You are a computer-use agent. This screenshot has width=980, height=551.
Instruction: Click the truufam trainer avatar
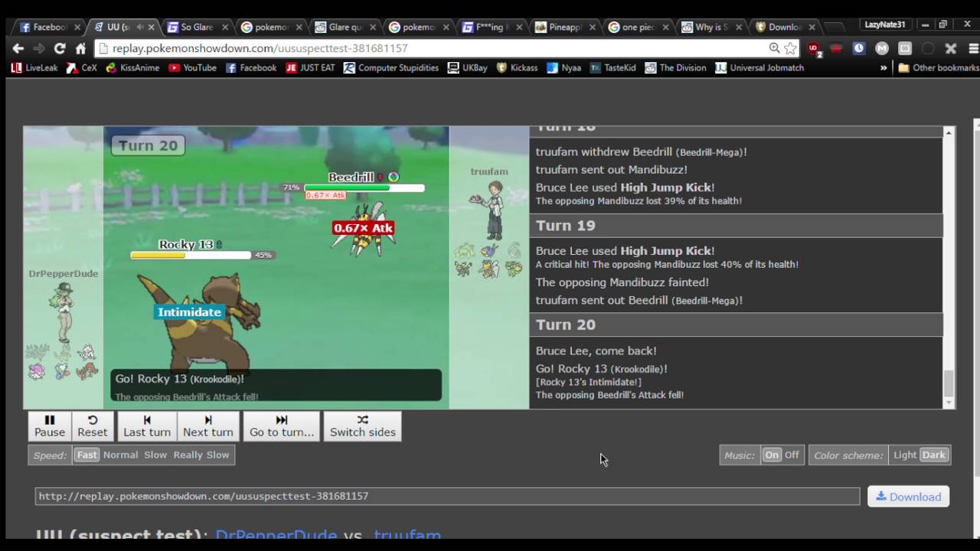[488, 210]
